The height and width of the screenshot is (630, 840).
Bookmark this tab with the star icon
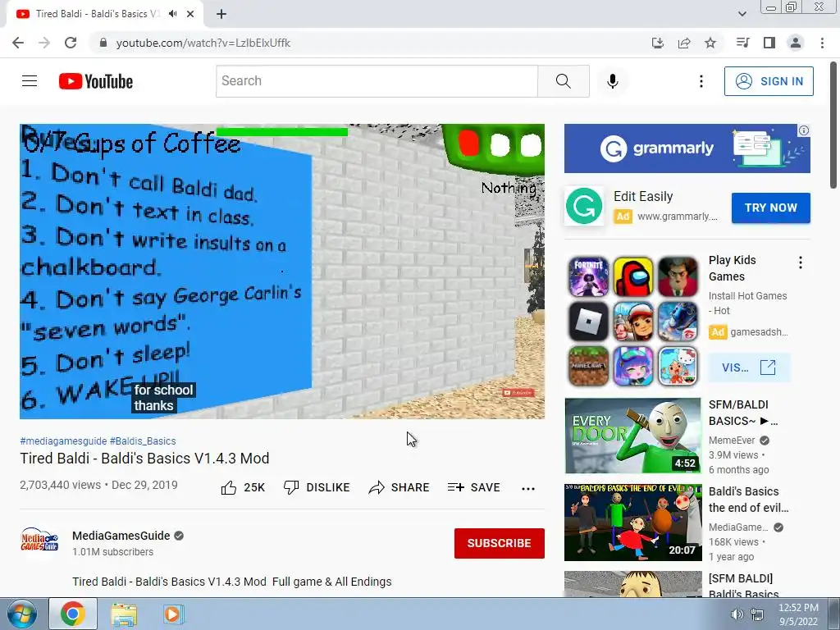coord(710,43)
